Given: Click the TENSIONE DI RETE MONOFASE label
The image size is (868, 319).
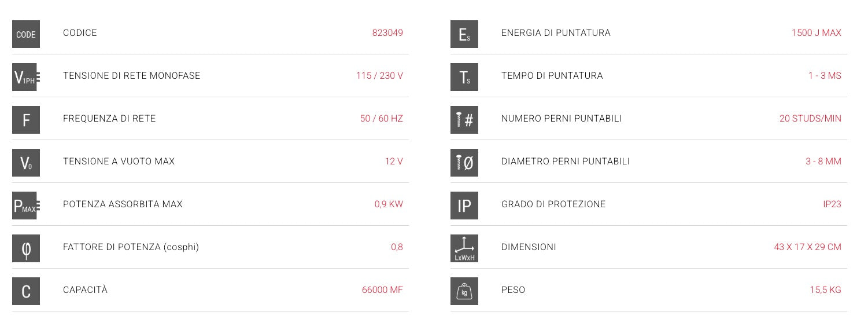Looking at the screenshot, I should click(131, 76).
